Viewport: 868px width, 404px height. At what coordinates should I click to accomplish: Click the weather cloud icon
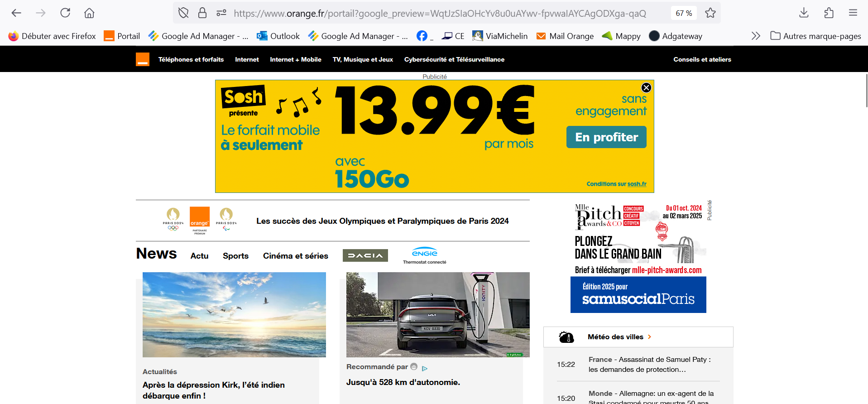[566, 337]
